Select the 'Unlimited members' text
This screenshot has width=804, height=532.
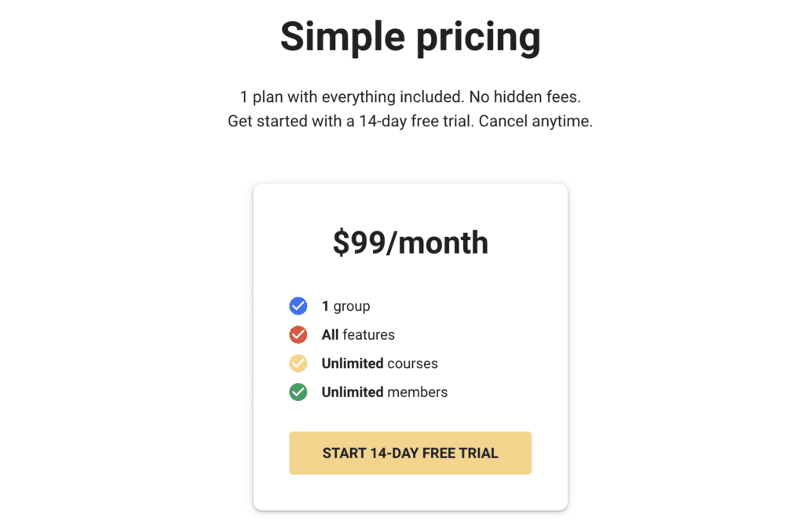coord(385,392)
